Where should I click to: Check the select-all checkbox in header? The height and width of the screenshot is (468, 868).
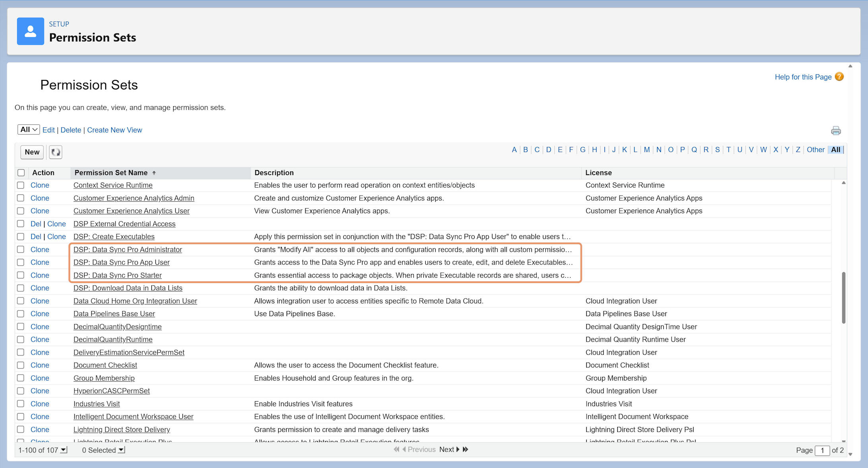point(21,173)
